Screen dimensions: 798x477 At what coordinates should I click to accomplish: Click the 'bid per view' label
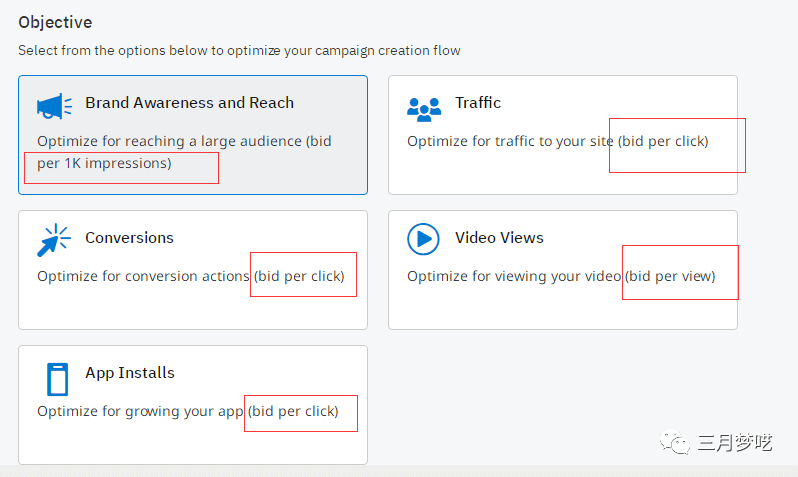[x=671, y=276]
